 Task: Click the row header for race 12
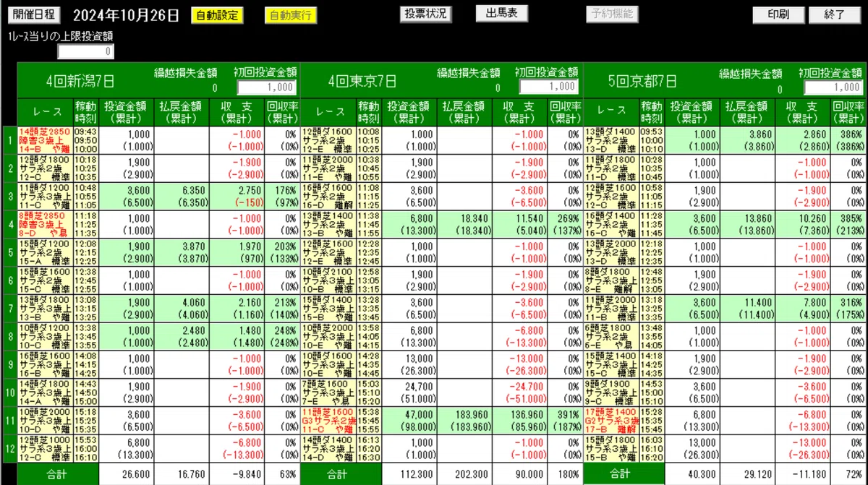9,447
